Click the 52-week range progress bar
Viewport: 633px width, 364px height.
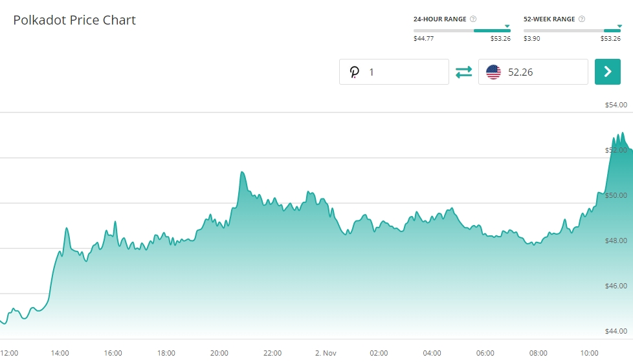[572, 30]
